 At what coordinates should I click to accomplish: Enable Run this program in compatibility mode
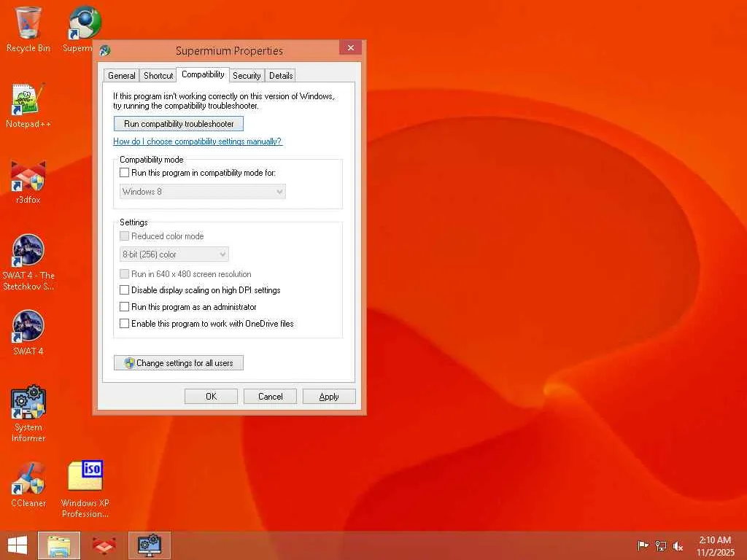click(x=124, y=172)
